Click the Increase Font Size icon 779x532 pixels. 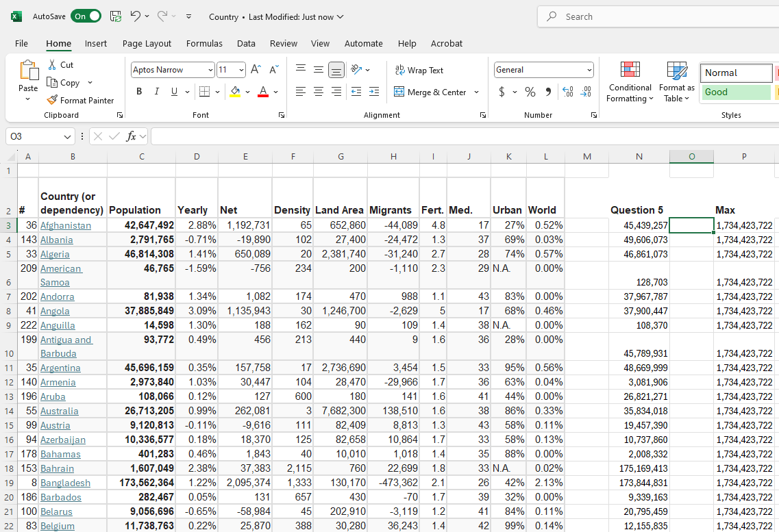tap(256, 70)
